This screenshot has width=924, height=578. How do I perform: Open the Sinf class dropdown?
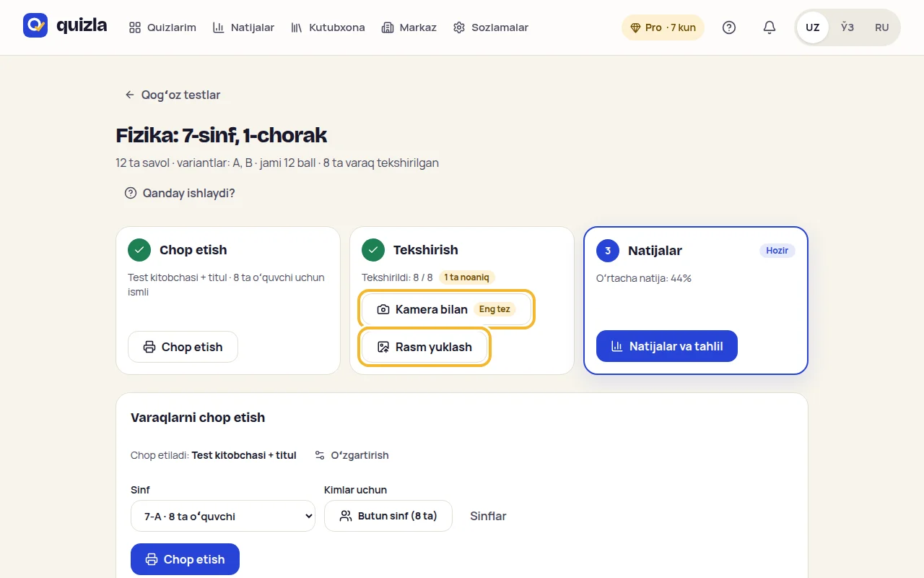coord(223,516)
